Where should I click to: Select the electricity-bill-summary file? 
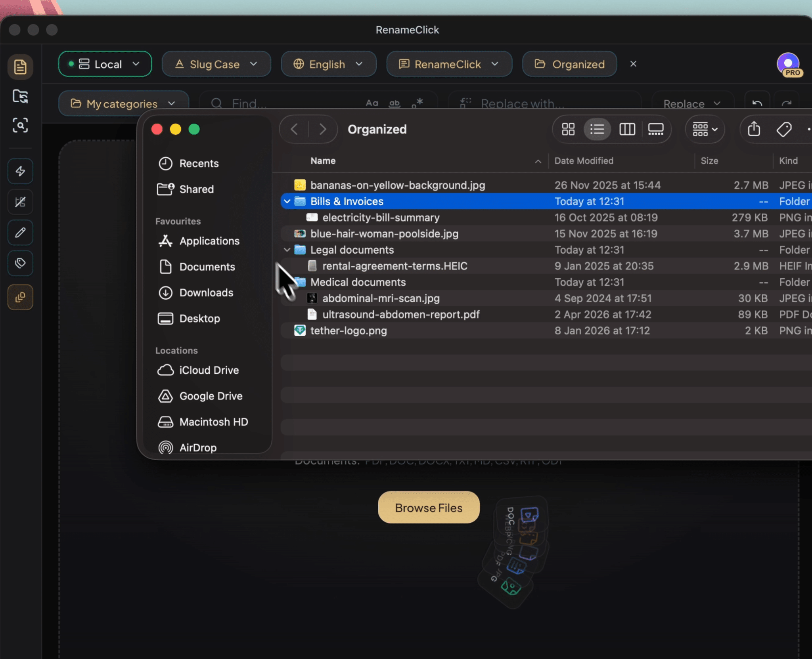tap(546, 218)
